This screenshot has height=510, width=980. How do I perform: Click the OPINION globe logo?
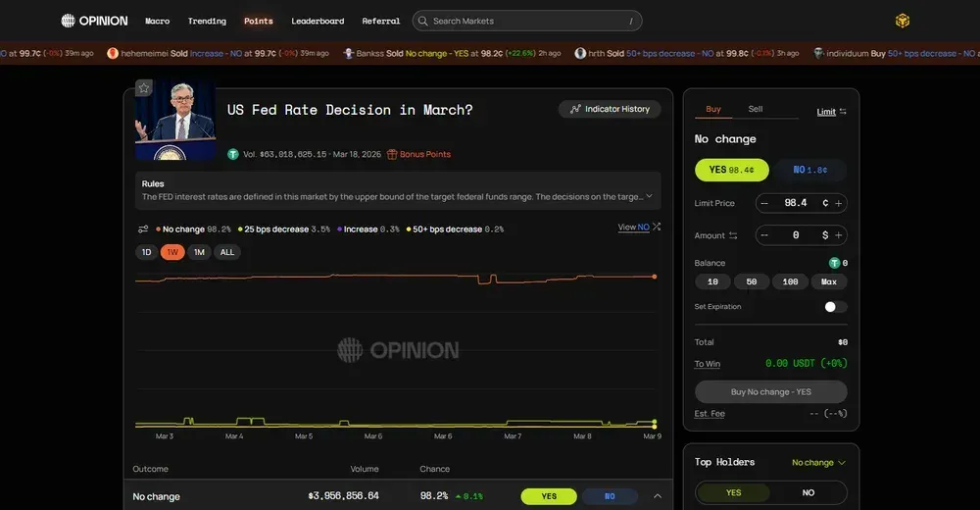point(68,21)
